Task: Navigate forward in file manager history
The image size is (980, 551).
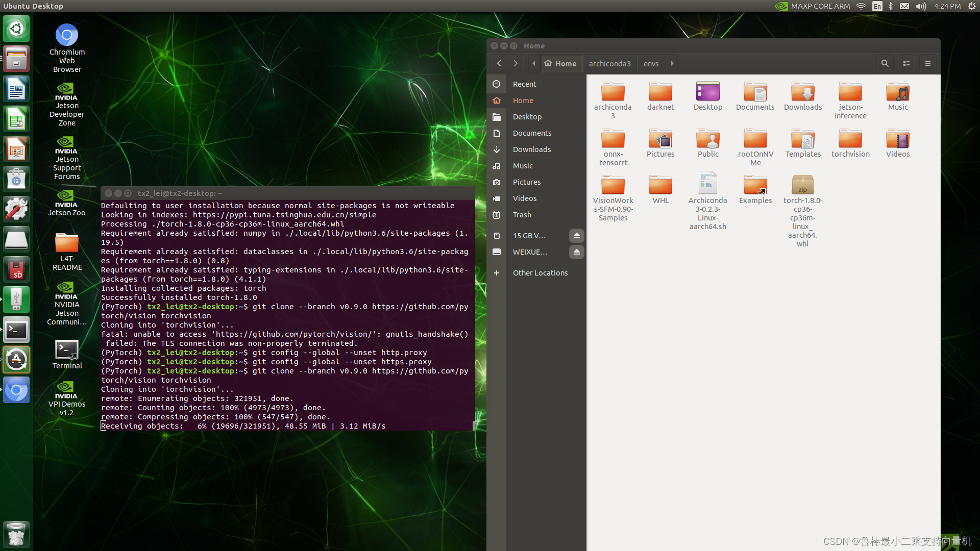Action: point(516,63)
